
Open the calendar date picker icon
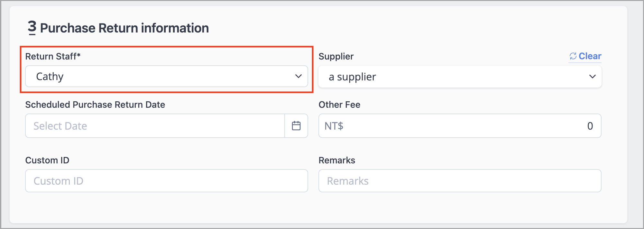coord(296,126)
